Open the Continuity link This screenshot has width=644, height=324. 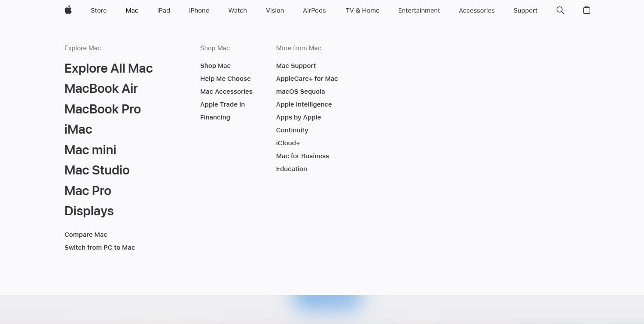click(292, 130)
